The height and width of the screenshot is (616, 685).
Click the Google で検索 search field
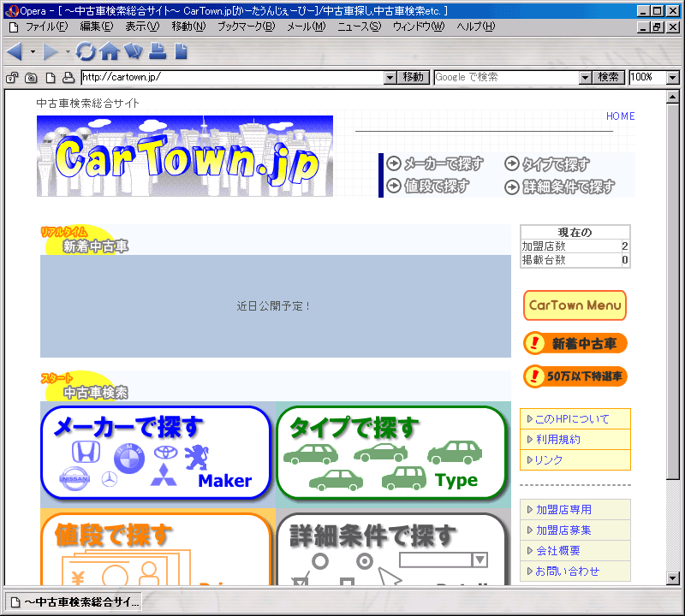pyautogui.click(x=507, y=77)
